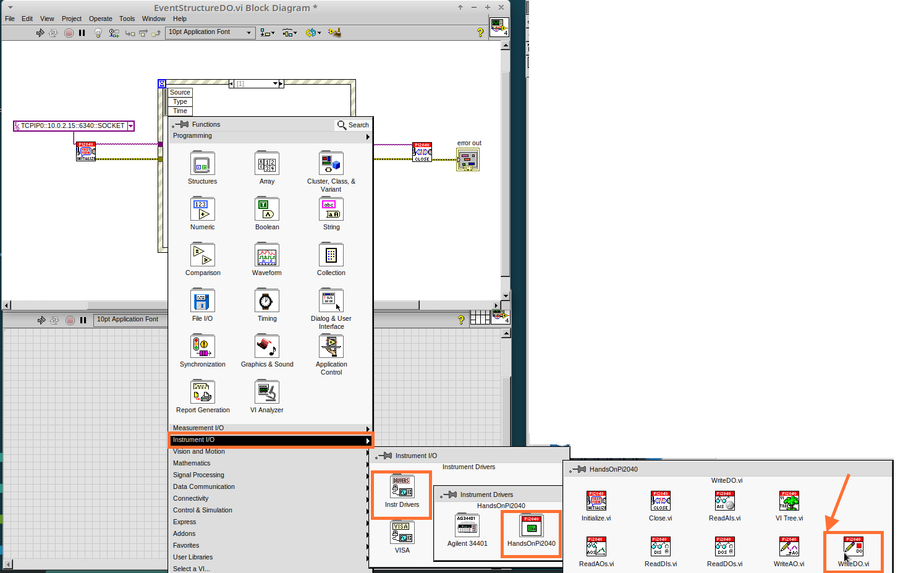
Task: Open the File I/O palette
Action: (x=202, y=301)
